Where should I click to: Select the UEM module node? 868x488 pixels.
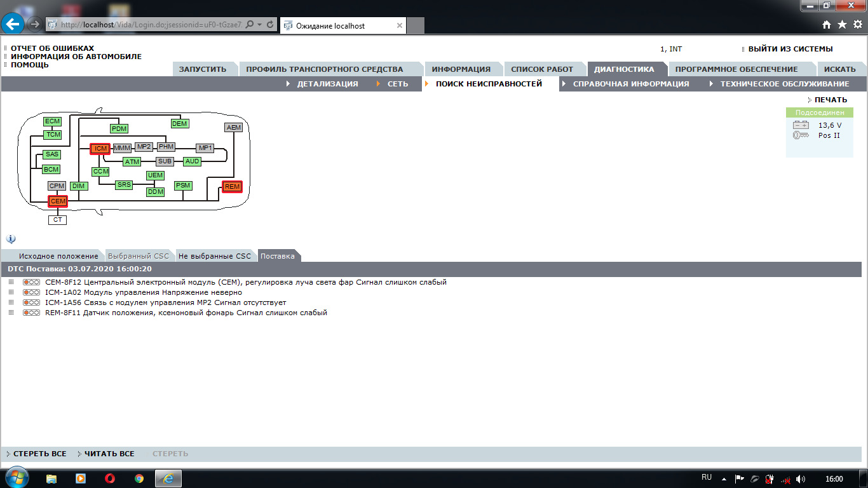point(155,175)
